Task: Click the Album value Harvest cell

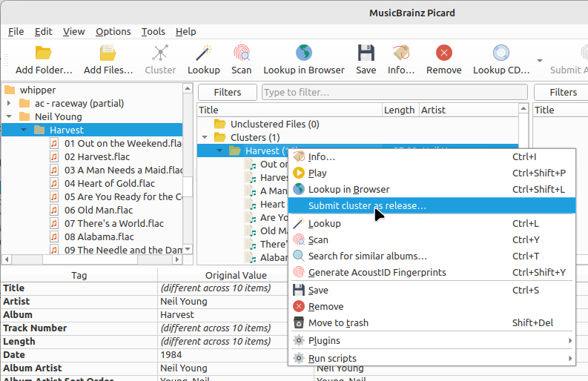Action: tap(236, 314)
